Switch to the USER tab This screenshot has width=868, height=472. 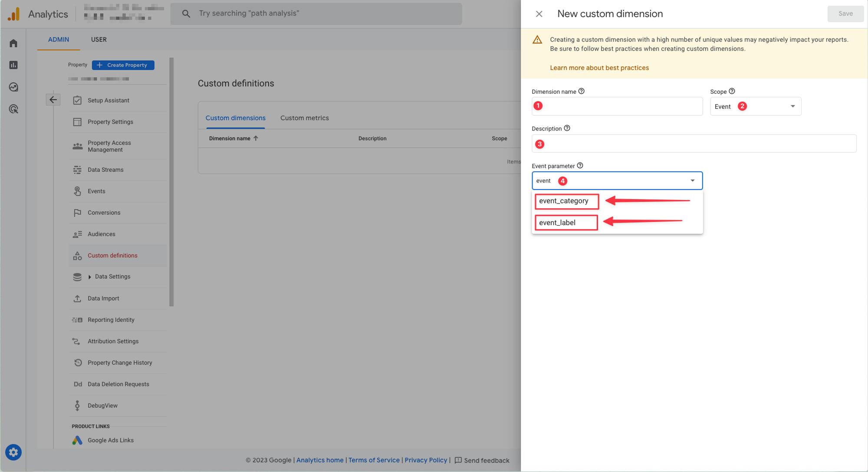(99, 39)
